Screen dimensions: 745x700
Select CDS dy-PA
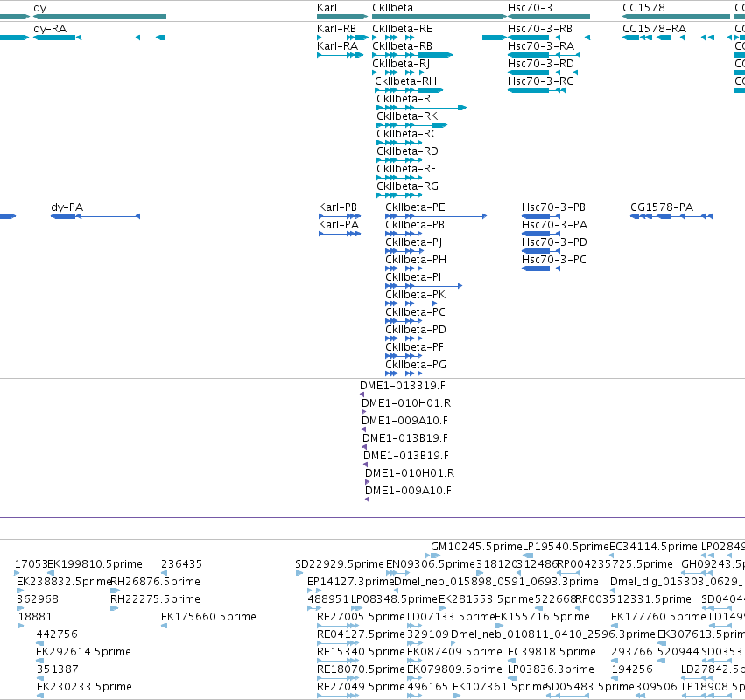tap(67, 207)
